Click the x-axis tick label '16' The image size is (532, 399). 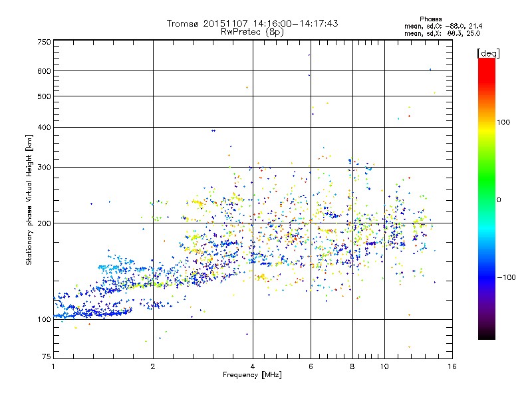point(452,366)
